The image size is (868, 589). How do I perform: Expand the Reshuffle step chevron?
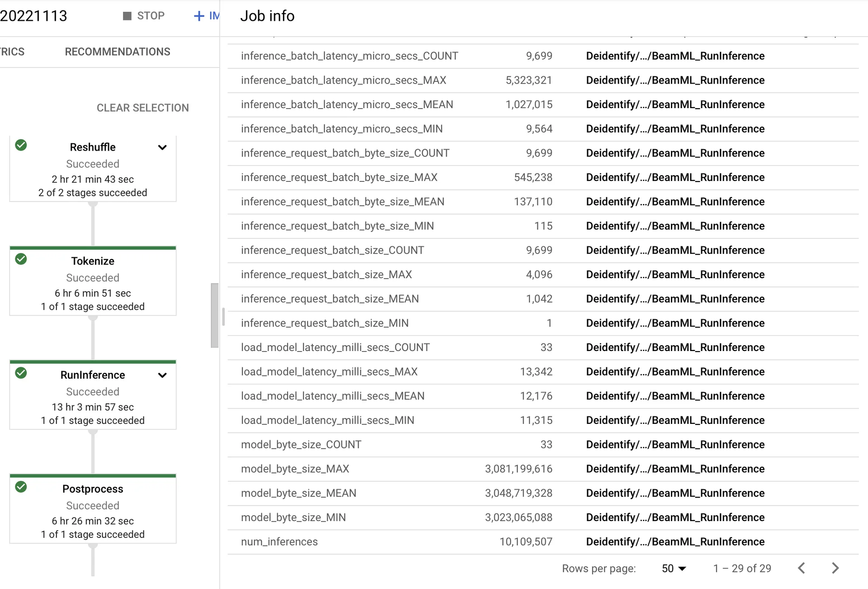click(x=162, y=147)
